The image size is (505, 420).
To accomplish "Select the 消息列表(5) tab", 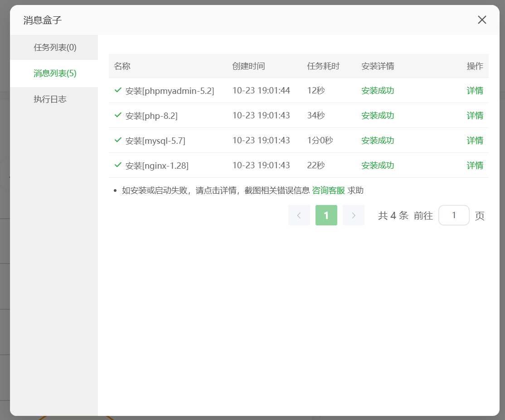I will 55,73.
